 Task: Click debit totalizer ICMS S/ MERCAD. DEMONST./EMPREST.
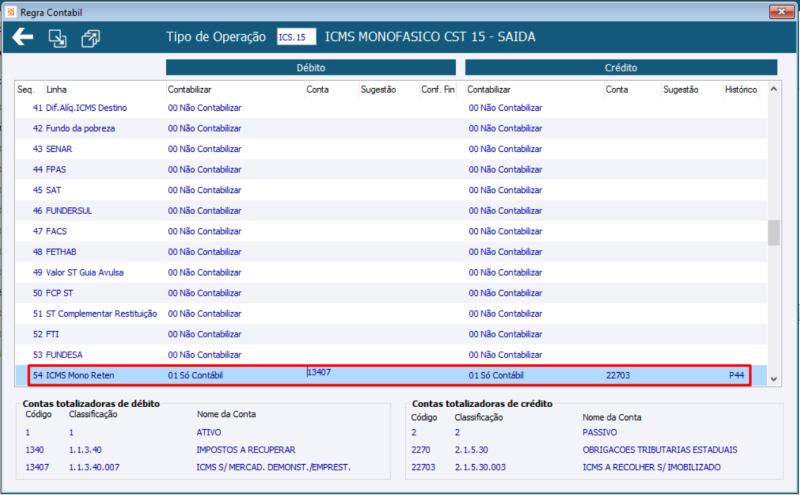click(x=273, y=467)
